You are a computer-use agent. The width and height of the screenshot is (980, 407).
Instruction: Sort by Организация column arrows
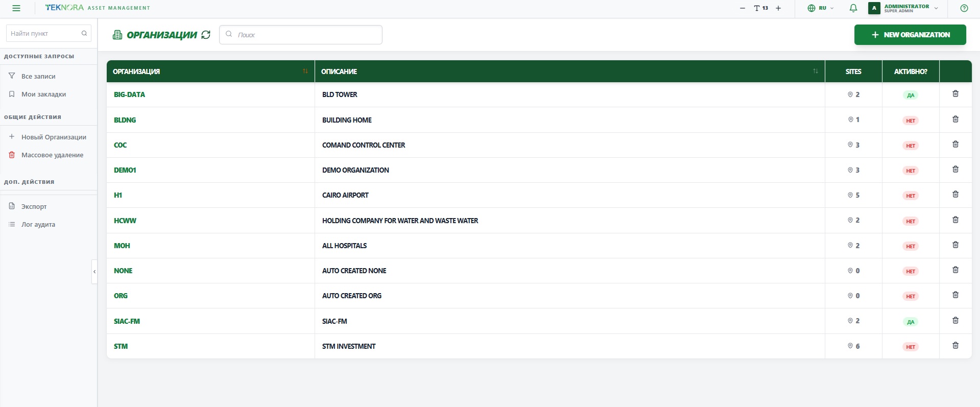pyautogui.click(x=305, y=71)
